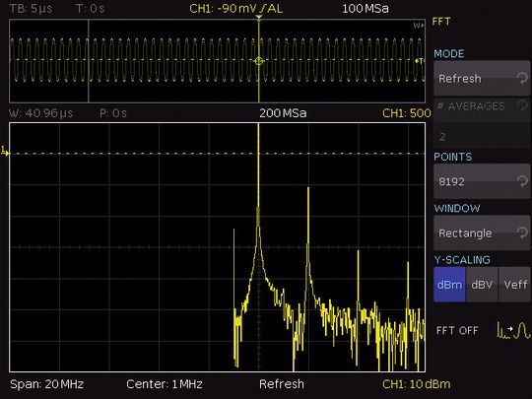Click the FFT menu title
Screen dimensions: 532x399
click(x=441, y=22)
